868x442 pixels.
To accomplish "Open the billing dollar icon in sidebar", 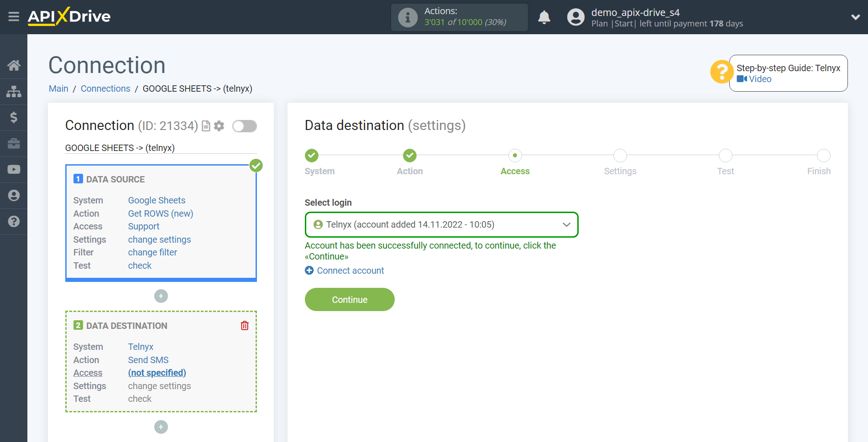I will tap(14, 117).
